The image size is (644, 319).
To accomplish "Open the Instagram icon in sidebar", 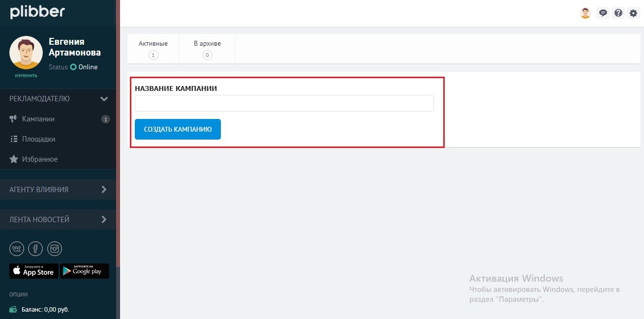I will click(x=55, y=249).
